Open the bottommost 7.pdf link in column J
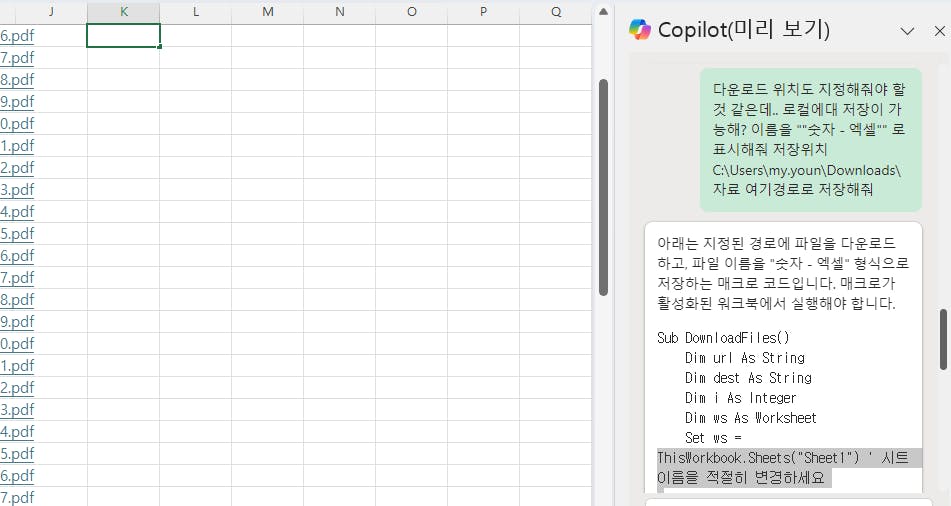951x506 pixels. [x=17, y=498]
